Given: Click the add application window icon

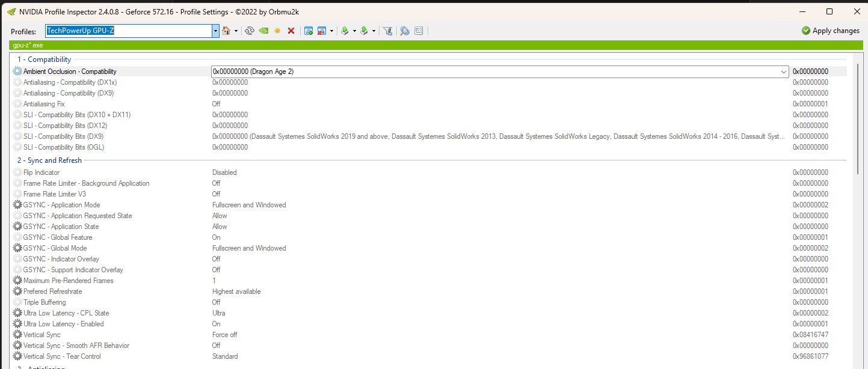Looking at the screenshot, I should (x=309, y=31).
